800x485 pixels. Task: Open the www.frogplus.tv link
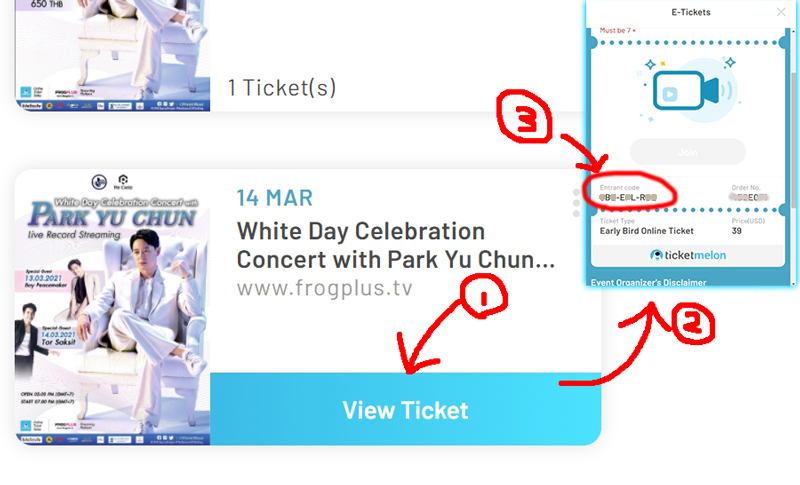324,288
